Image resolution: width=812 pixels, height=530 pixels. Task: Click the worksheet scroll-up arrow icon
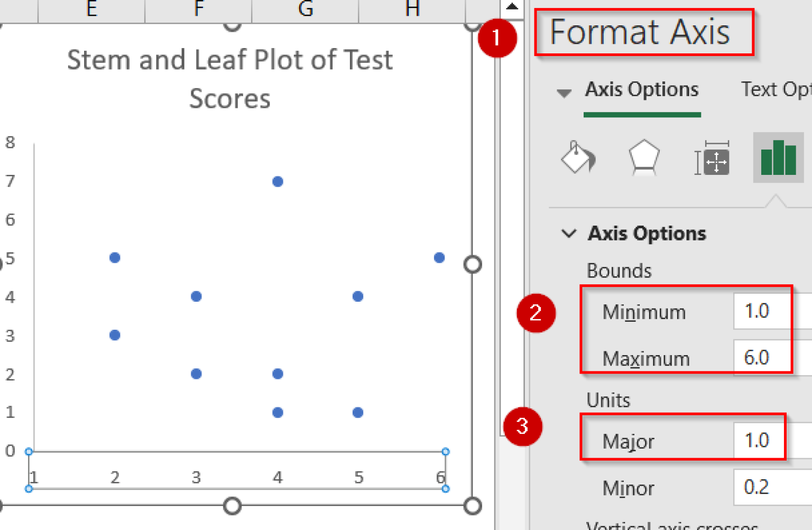(x=511, y=7)
